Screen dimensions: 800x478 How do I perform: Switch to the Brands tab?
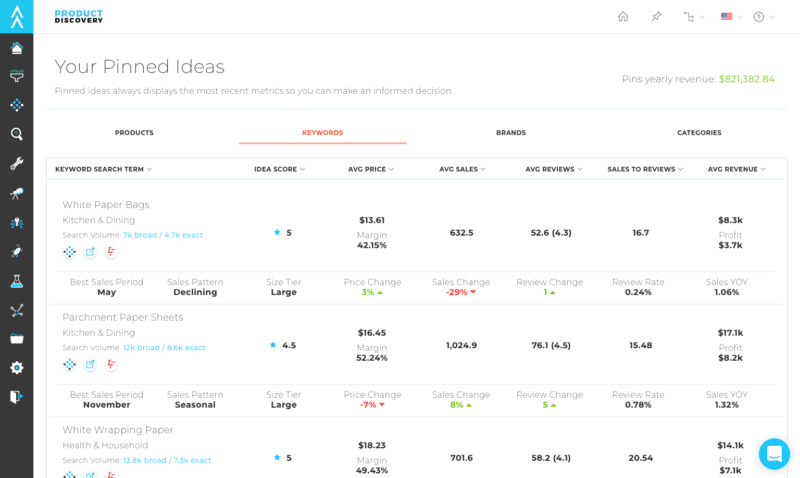point(510,132)
